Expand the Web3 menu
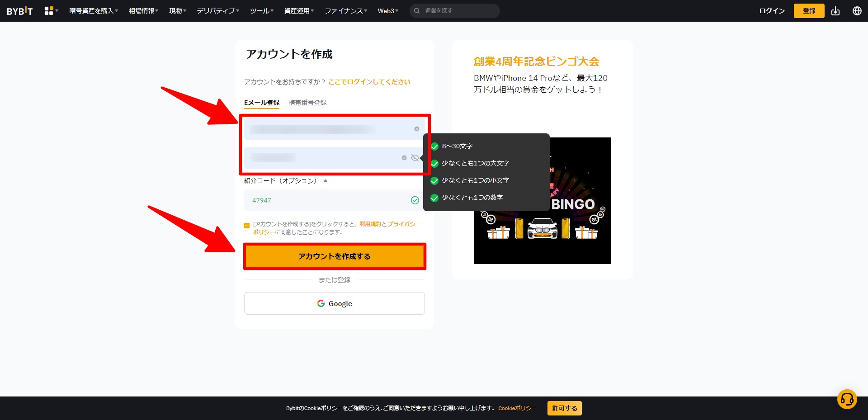Screen dimensions: 868x420 pyautogui.click(x=388, y=11)
